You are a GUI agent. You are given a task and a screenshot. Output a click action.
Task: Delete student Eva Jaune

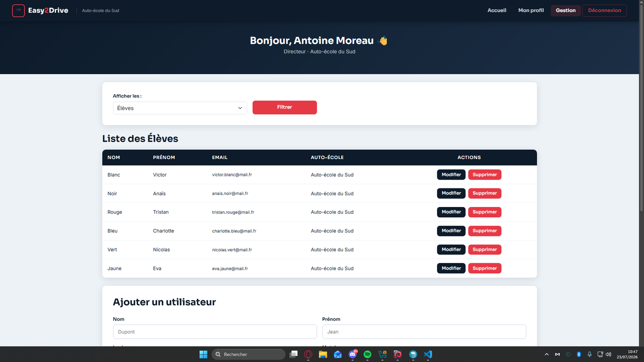click(x=485, y=268)
